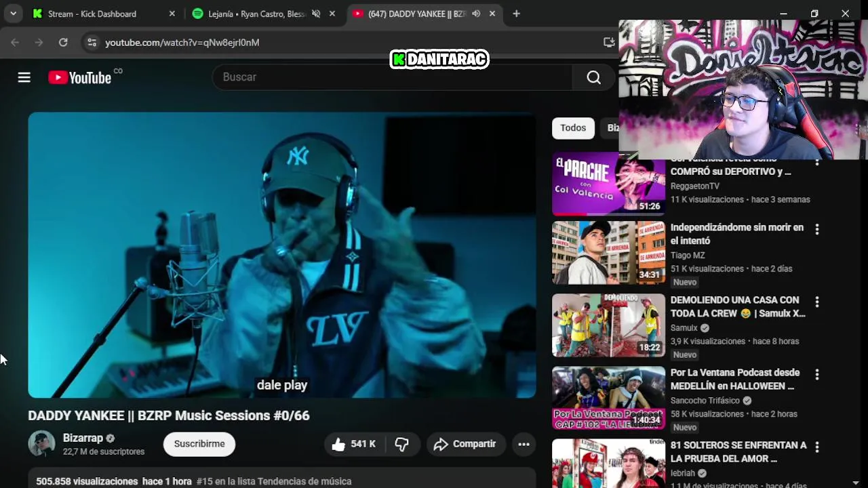Dislike the video with the thumbs-down button

click(402, 444)
